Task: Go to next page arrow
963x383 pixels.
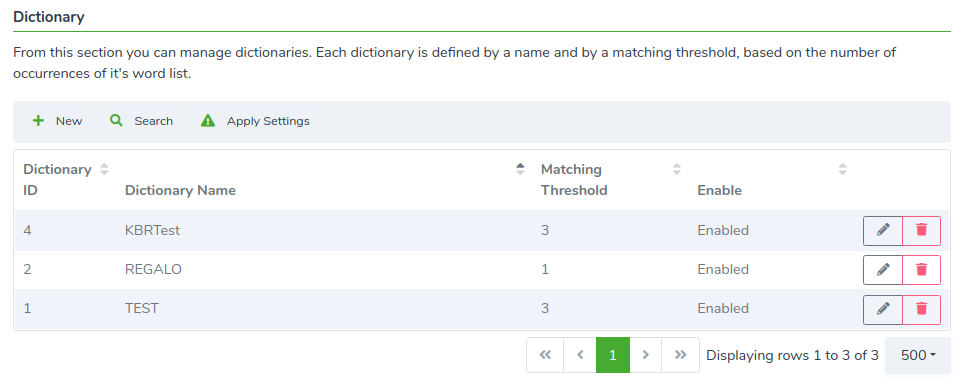Action: pyautogui.click(x=645, y=355)
